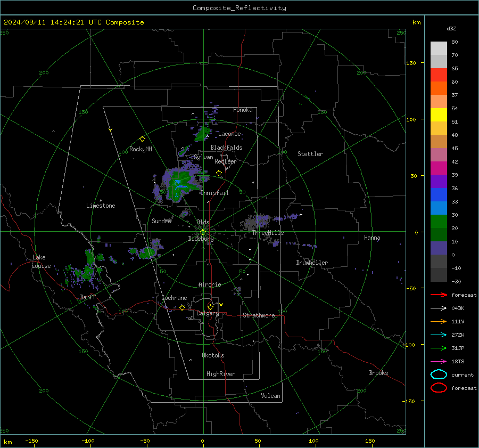Click the strongest echo core west of Innisfail
The width and height of the screenshot is (479, 448).
point(180,185)
